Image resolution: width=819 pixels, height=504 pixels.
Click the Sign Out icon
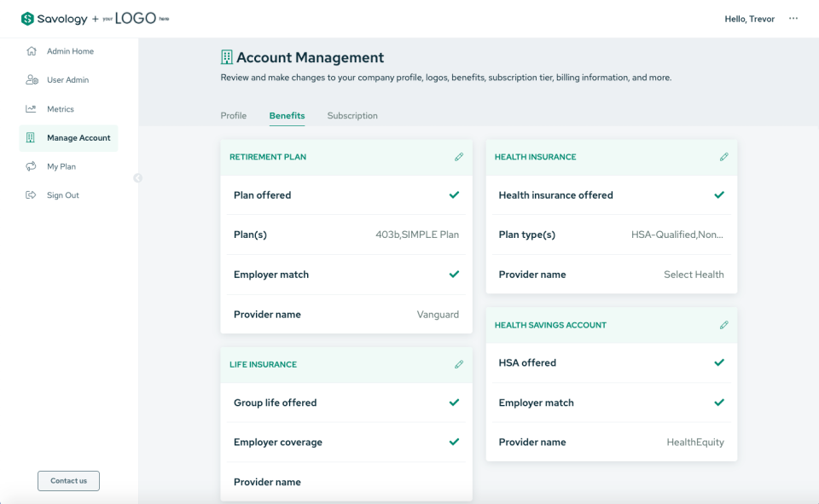tap(32, 194)
